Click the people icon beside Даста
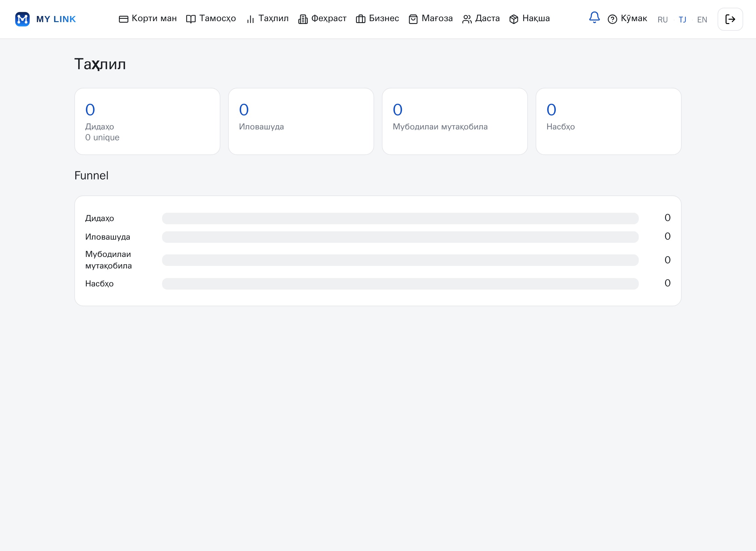The height and width of the screenshot is (551, 756). [x=467, y=19]
